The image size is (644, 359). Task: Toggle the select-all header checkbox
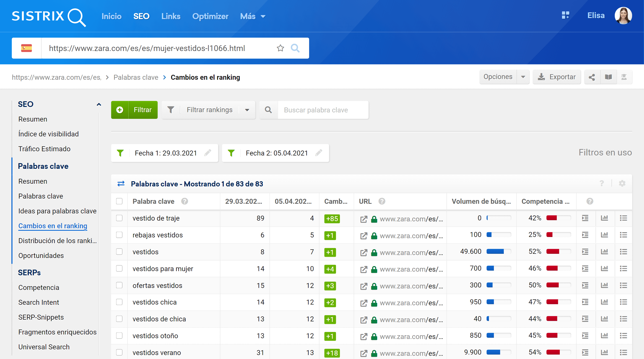[x=119, y=201]
